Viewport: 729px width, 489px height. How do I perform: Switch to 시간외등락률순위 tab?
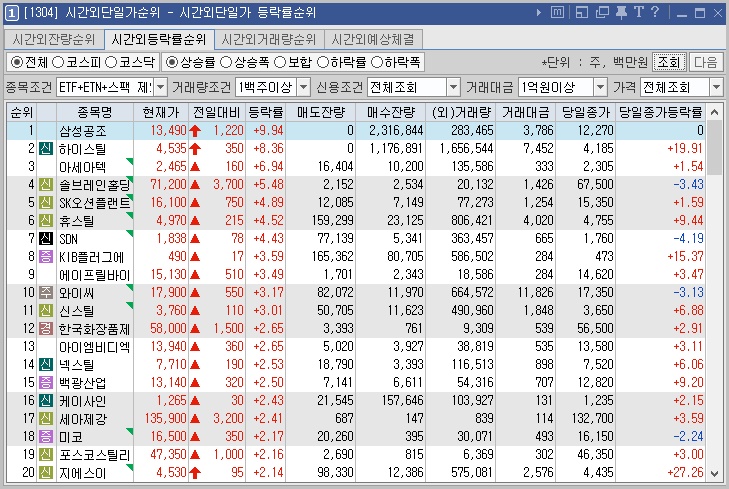[x=159, y=40]
